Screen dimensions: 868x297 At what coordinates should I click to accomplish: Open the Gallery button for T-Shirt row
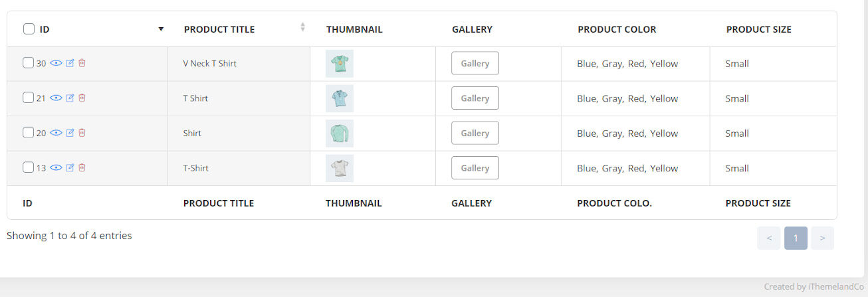click(x=475, y=168)
